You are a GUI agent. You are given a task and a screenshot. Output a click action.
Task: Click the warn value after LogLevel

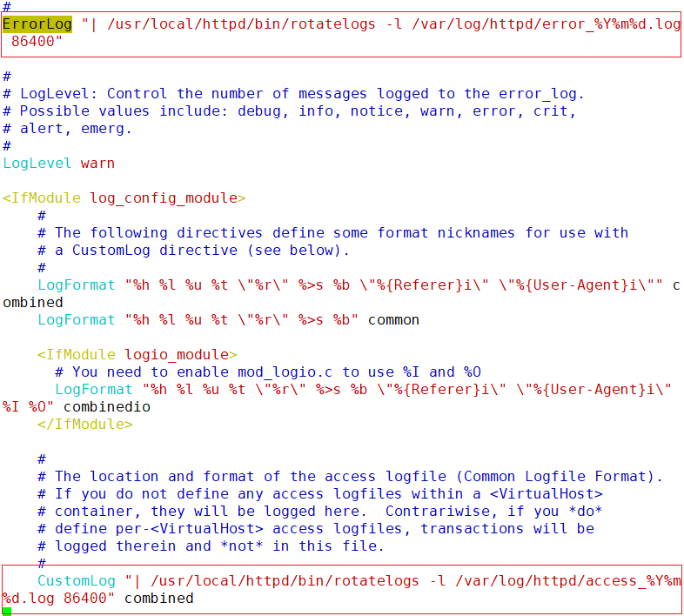coord(97,164)
